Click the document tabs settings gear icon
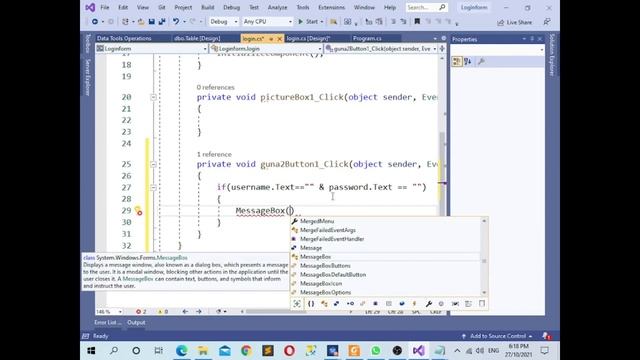The width and height of the screenshot is (640, 360). [444, 38]
